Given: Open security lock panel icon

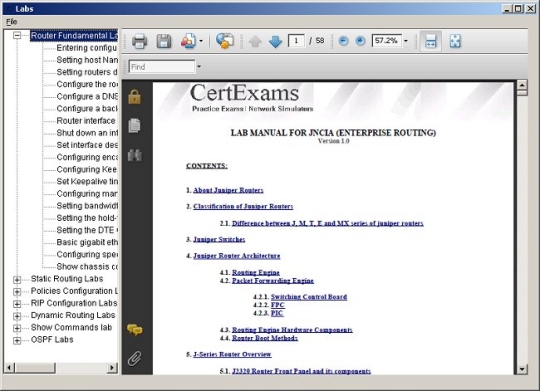Looking at the screenshot, I should (134, 97).
